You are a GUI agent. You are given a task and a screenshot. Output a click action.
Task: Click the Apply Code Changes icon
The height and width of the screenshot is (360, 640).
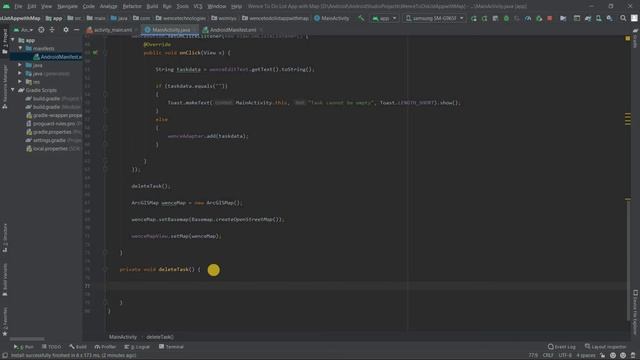[x=495, y=18]
